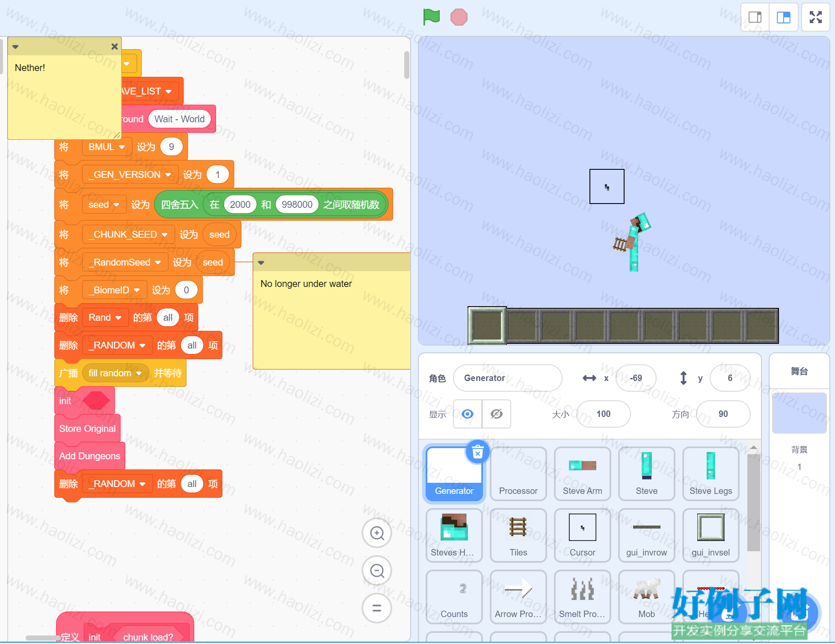Screen dimensions: 835x644
Task: Open the _BiomeID variable dropdown
Action: click(115, 290)
